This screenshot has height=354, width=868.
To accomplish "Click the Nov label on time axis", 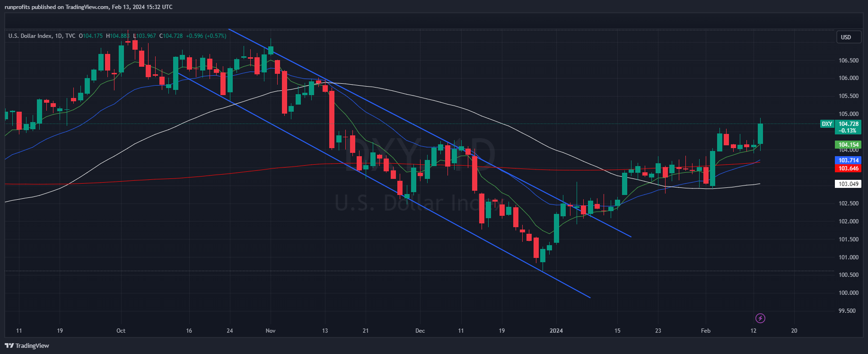I will point(271,331).
